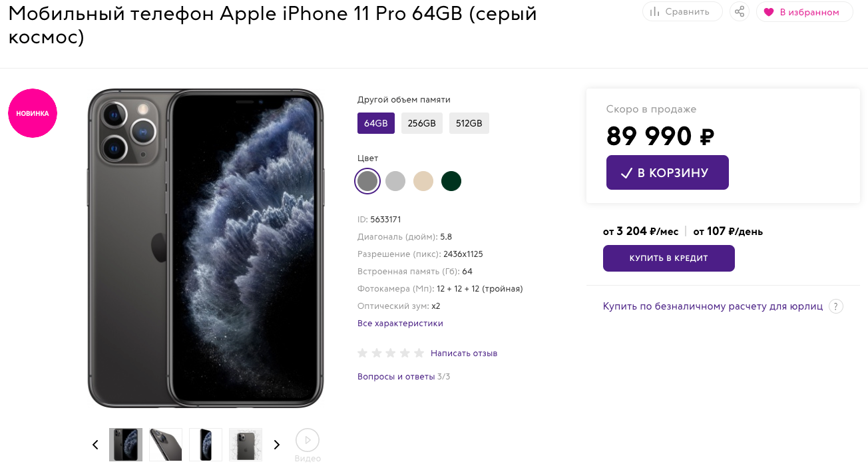Choose the dark green color swatch

pos(451,181)
